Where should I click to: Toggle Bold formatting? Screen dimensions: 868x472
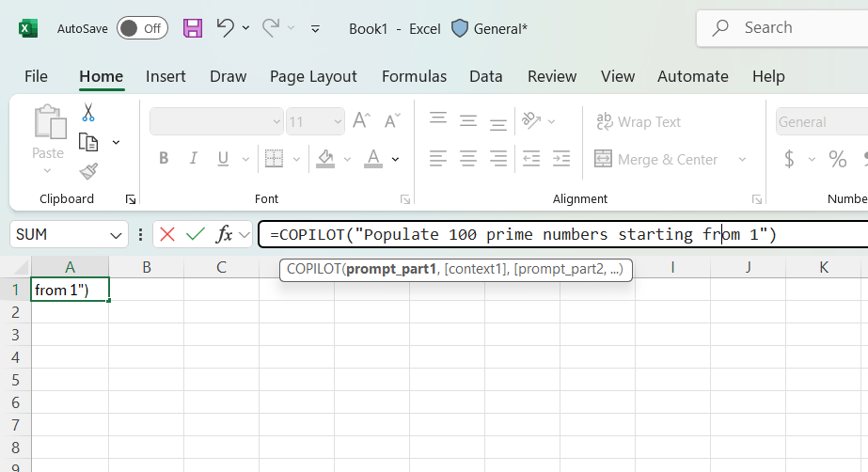coord(164,159)
